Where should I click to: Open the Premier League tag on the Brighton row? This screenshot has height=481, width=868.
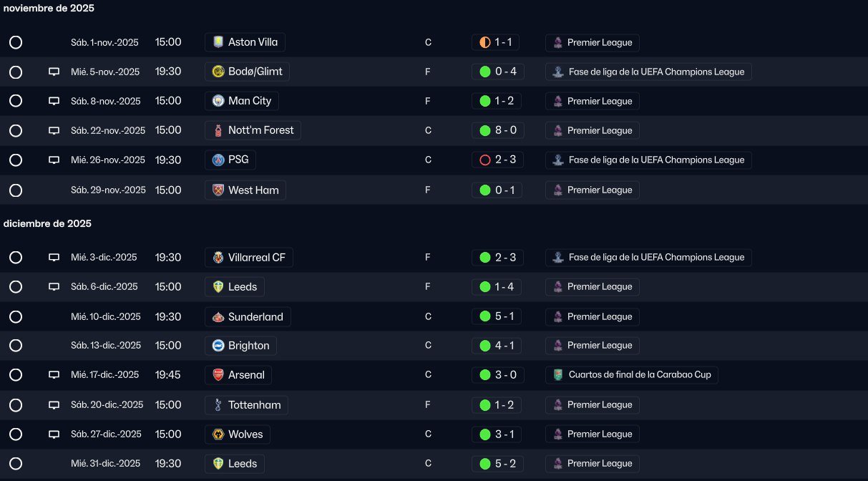[x=593, y=345]
